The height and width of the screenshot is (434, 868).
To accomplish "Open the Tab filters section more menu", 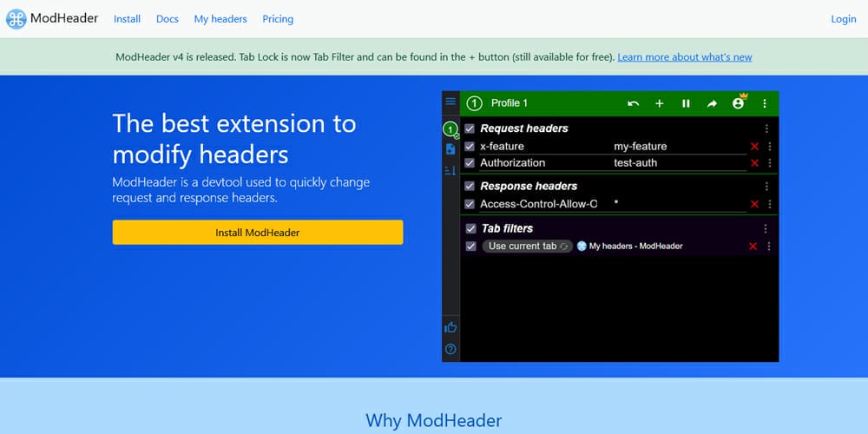I will [x=766, y=228].
